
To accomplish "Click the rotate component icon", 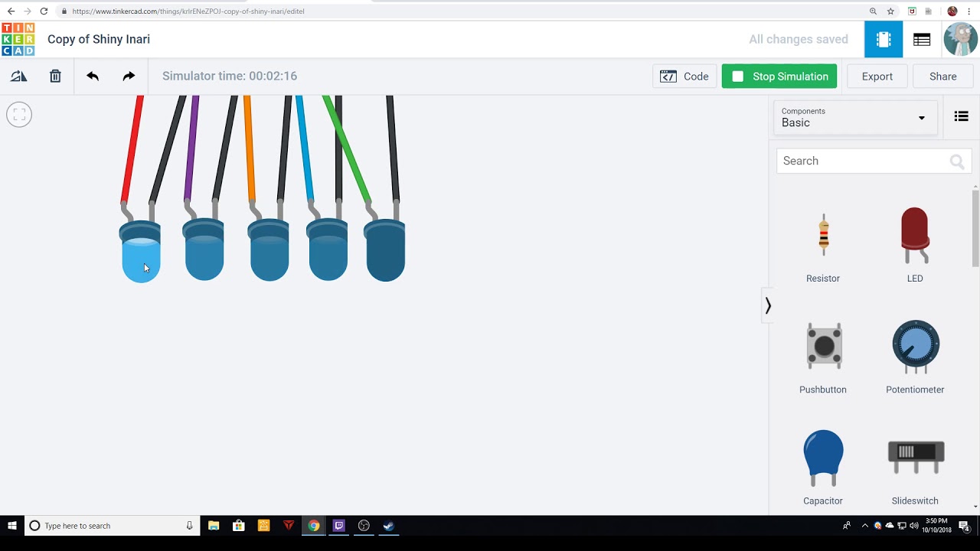I will point(18,76).
